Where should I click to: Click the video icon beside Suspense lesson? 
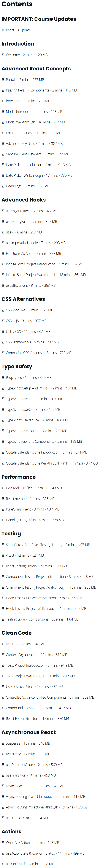point(3,743)
